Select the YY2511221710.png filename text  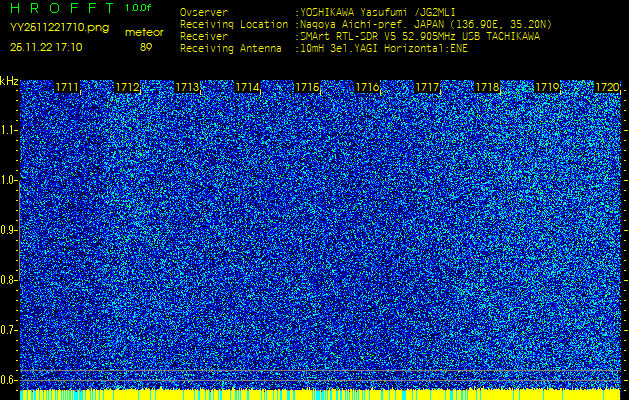[x=59, y=28]
